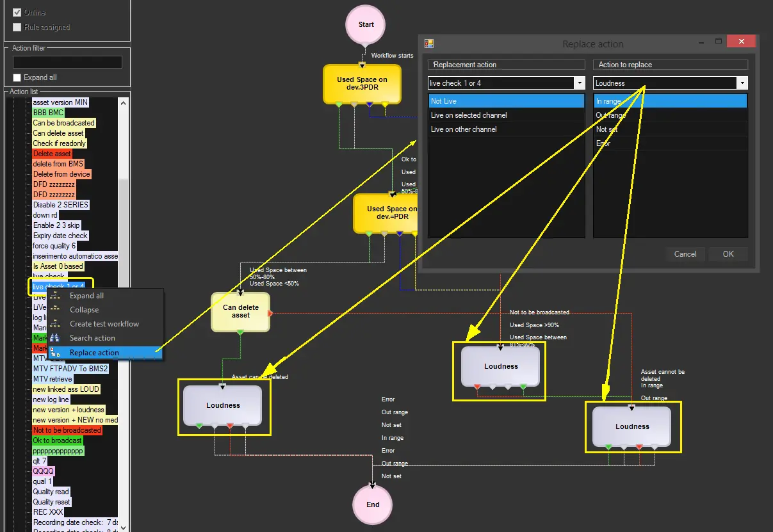The image size is (773, 532).
Task: Toggle the Online checkbox
Action: (17, 12)
